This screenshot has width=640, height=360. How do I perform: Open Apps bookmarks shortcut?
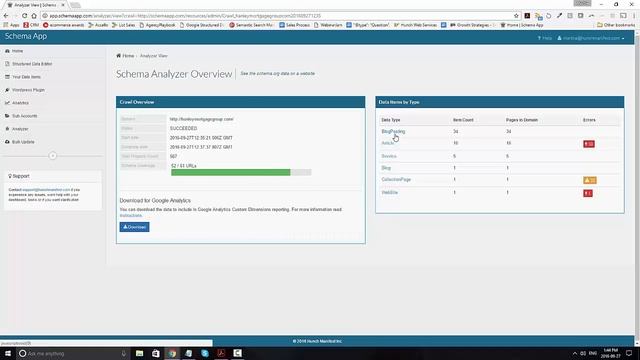pos(11,25)
